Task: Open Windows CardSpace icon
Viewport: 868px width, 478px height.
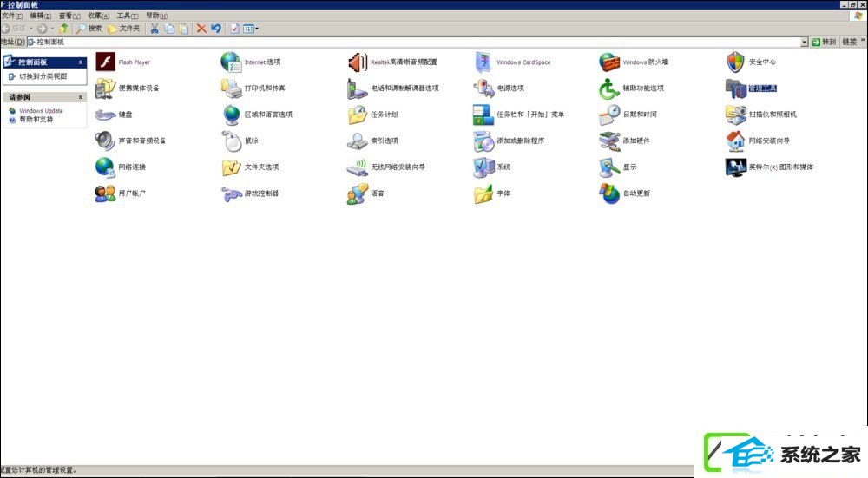Action: click(483, 62)
